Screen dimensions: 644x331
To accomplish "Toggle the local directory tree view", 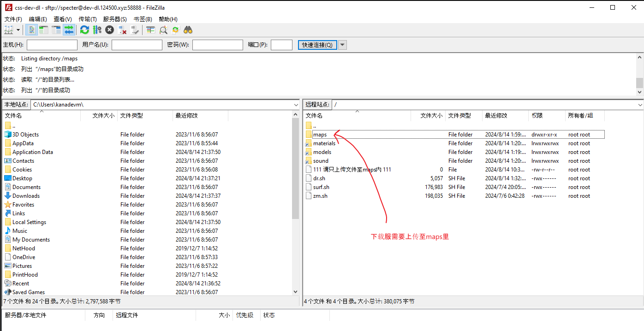I will 44,30.
